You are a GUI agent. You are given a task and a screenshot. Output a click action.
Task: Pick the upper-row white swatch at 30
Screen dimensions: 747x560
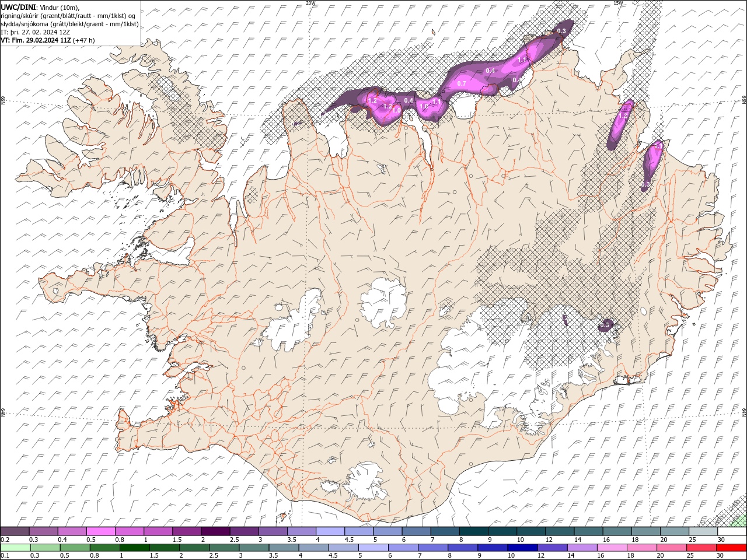click(x=731, y=531)
